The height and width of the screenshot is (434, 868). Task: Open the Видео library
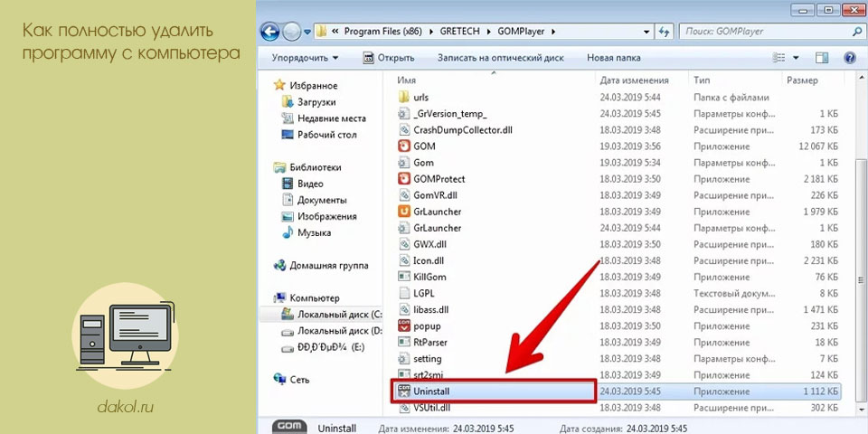click(303, 184)
